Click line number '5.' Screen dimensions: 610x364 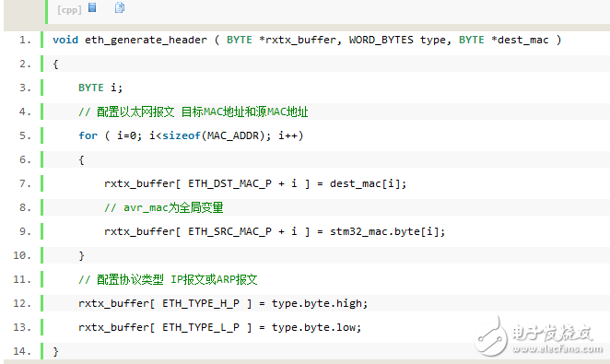(x=25, y=135)
